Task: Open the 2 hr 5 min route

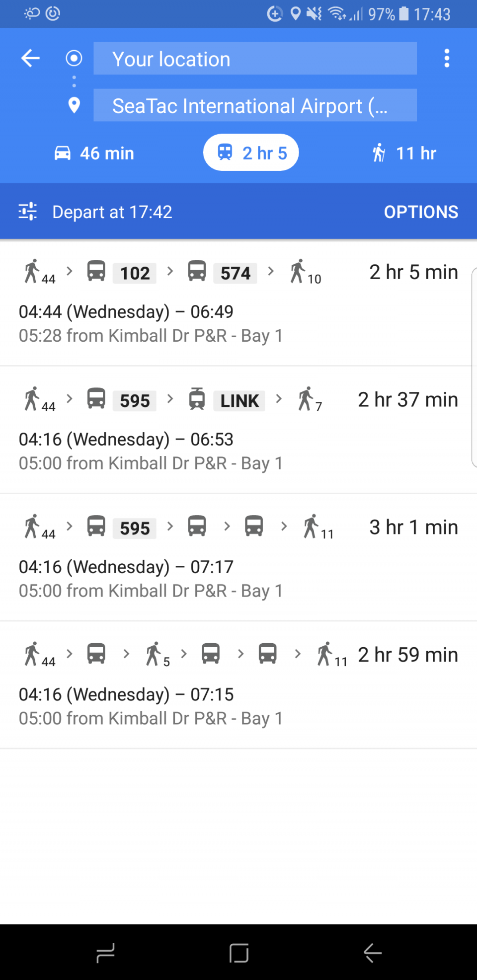Action: pyautogui.click(x=238, y=303)
